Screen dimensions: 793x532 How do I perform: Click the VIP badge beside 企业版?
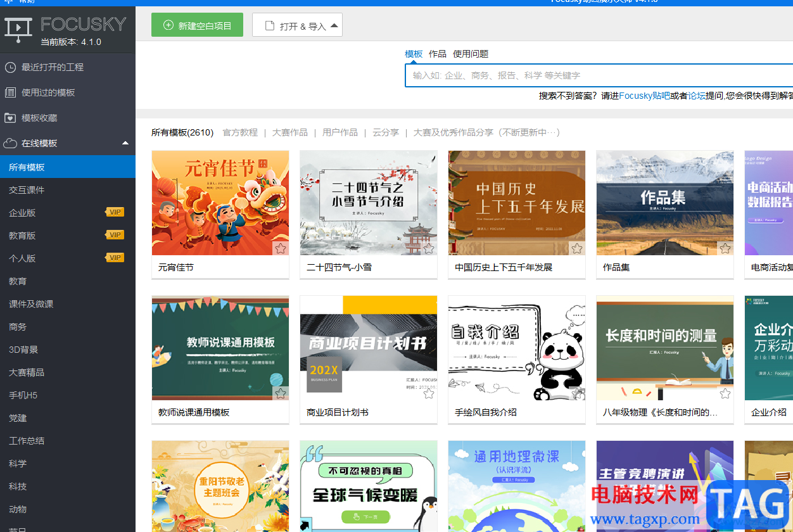tap(115, 212)
